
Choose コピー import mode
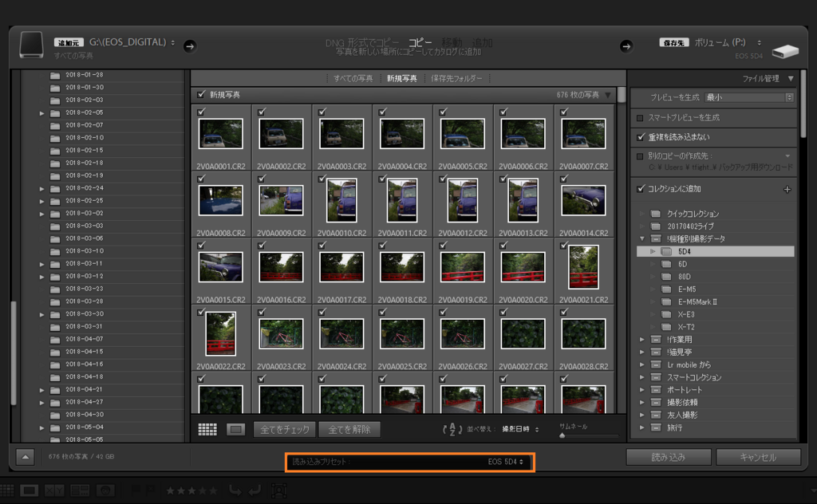tap(420, 43)
